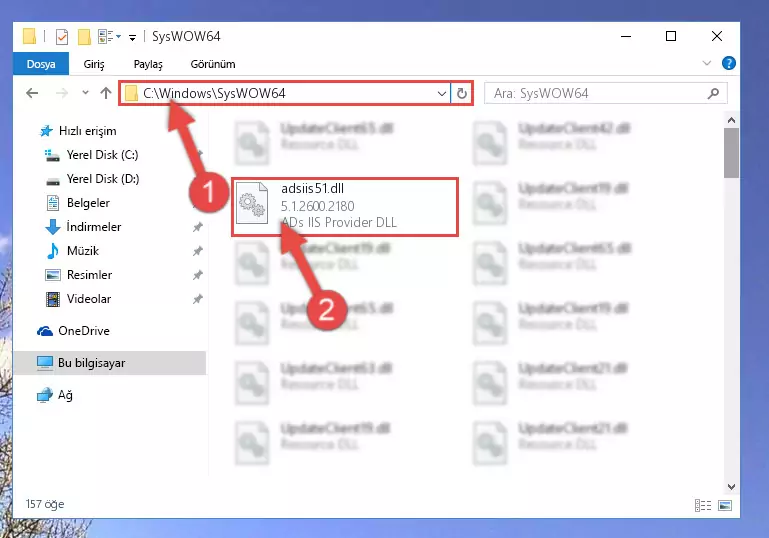The width and height of the screenshot is (769, 538).
Task: Click the Properties icon in quick access toolbar
Action: click(x=62, y=37)
